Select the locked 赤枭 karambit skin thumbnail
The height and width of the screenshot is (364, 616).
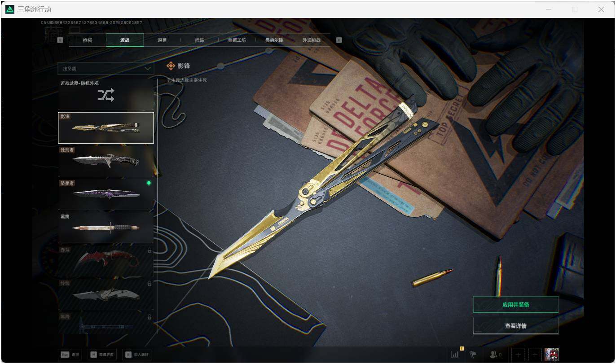click(x=106, y=261)
